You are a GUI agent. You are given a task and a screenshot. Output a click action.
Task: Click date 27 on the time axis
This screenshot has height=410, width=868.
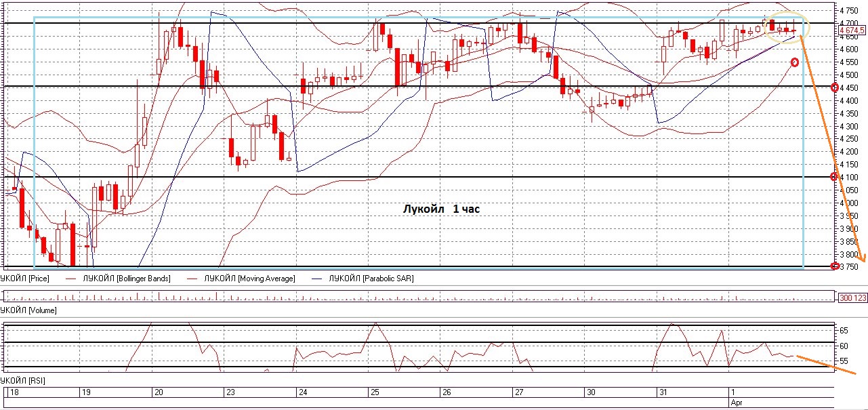point(518,392)
